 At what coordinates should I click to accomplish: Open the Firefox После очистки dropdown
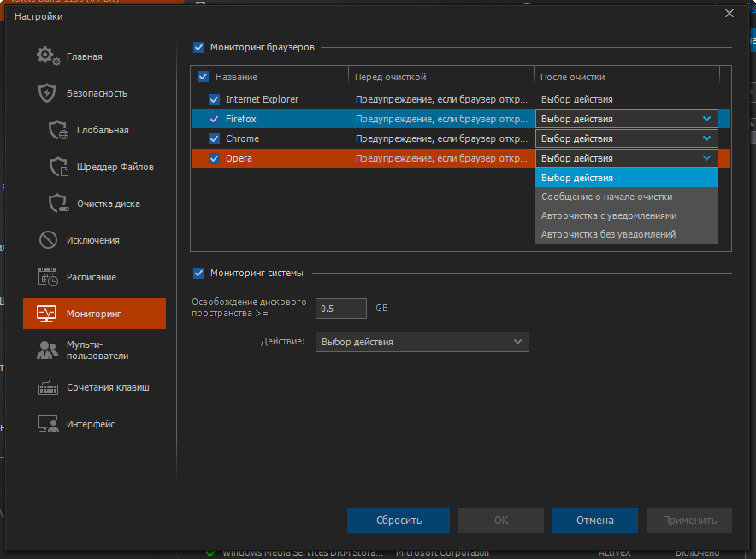coord(626,119)
